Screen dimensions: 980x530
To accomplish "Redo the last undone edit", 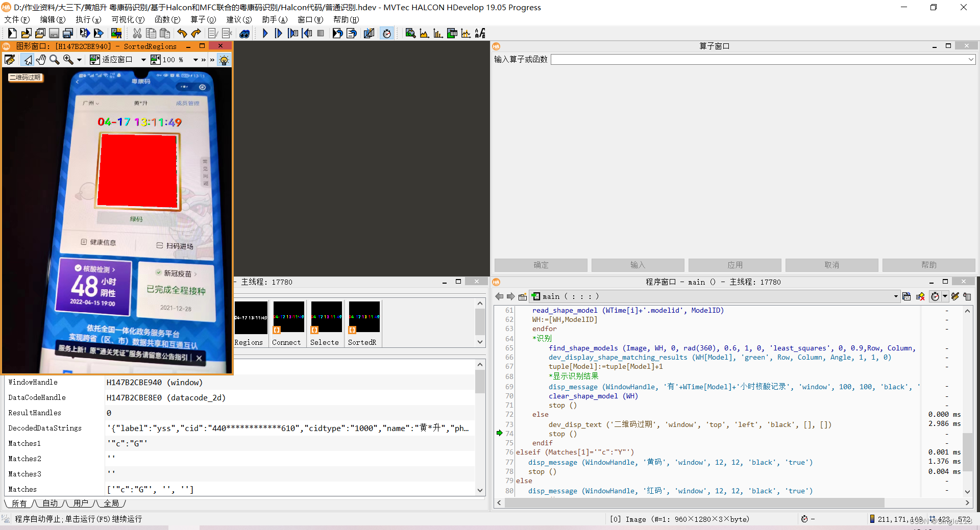I will [x=195, y=33].
